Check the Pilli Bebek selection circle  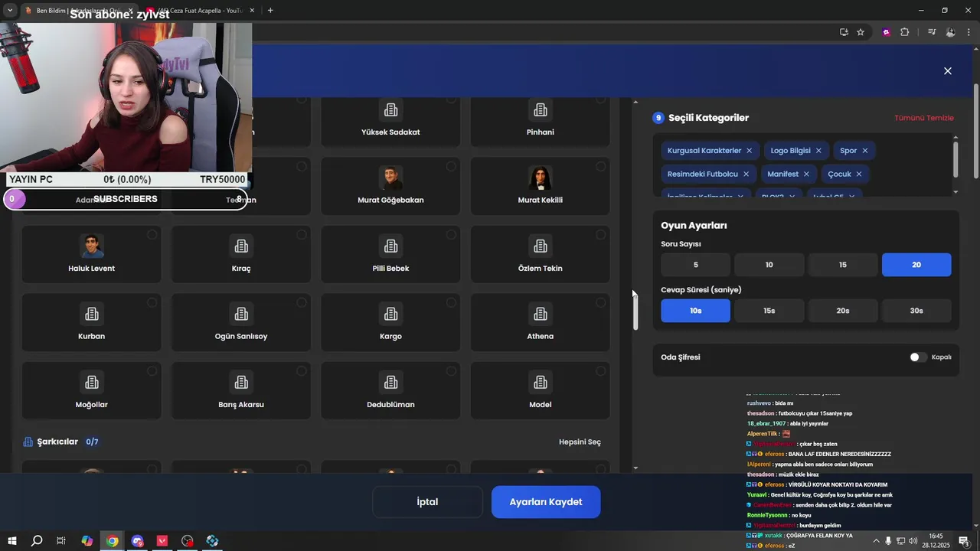tap(451, 234)
